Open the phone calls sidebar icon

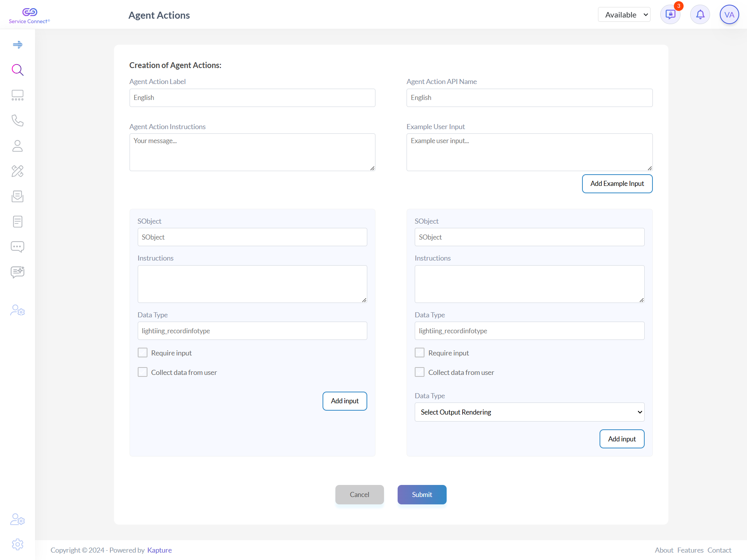[x=18, y=121]
